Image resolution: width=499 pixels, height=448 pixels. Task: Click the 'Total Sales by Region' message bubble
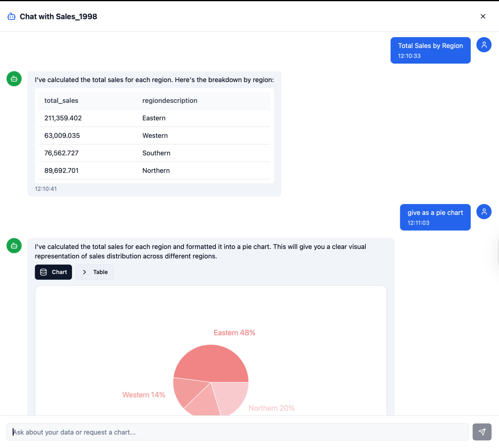click(430, 50)
